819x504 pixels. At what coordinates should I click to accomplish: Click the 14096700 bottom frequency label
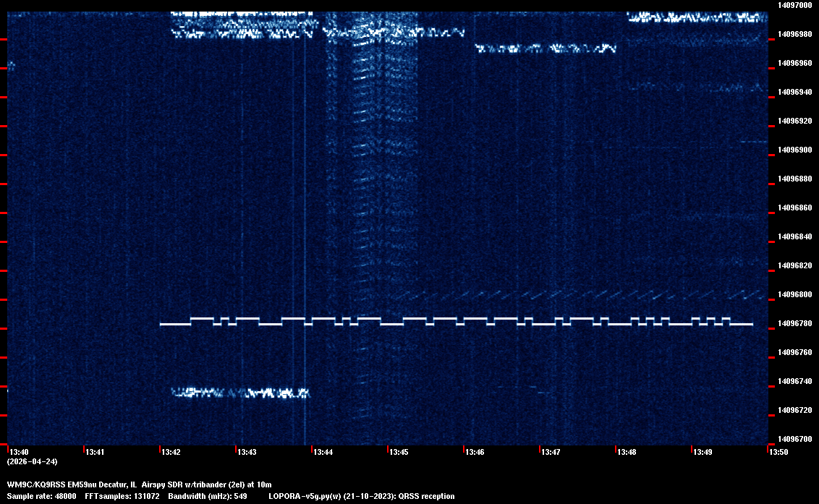click(794, 439)
